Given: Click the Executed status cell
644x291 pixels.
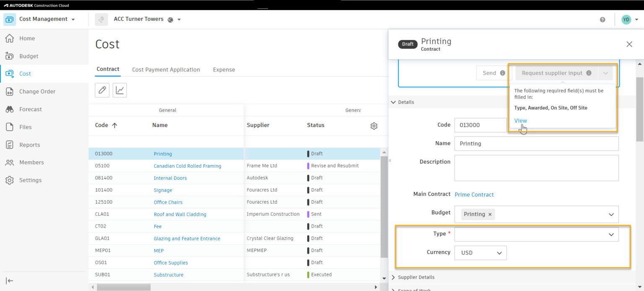Looking at the screenshot, I should point(321,275).
